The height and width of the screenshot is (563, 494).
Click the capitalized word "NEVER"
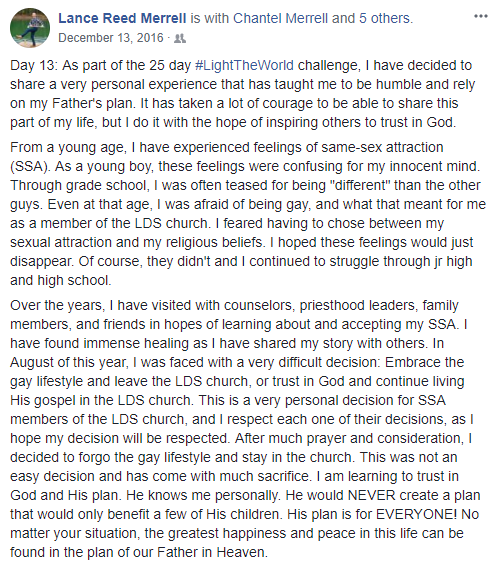point(371,495)
